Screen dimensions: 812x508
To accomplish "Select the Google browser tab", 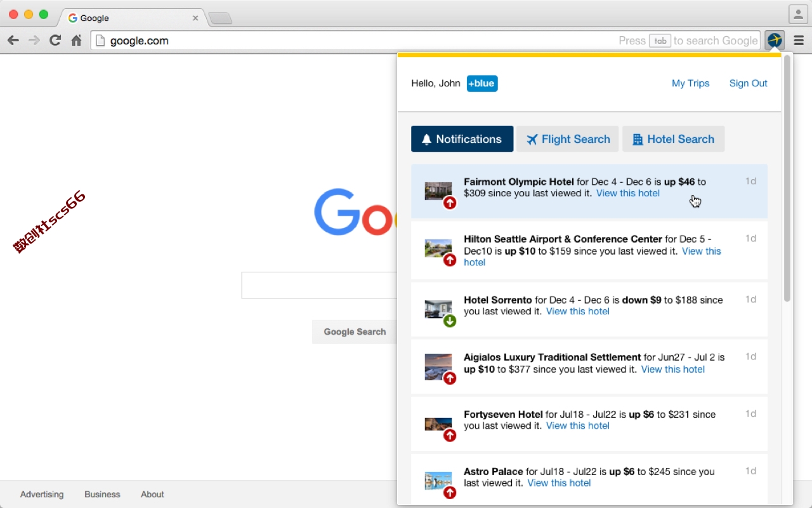I will click(133, 18).
